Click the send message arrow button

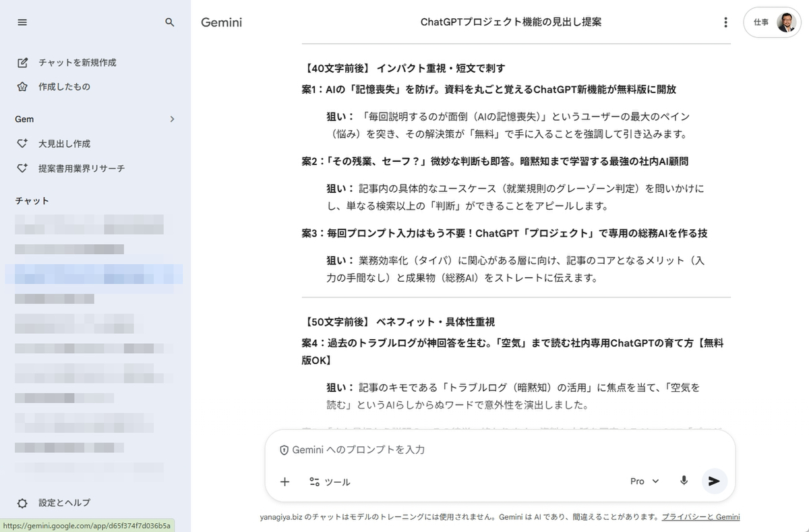pos(714,481)
